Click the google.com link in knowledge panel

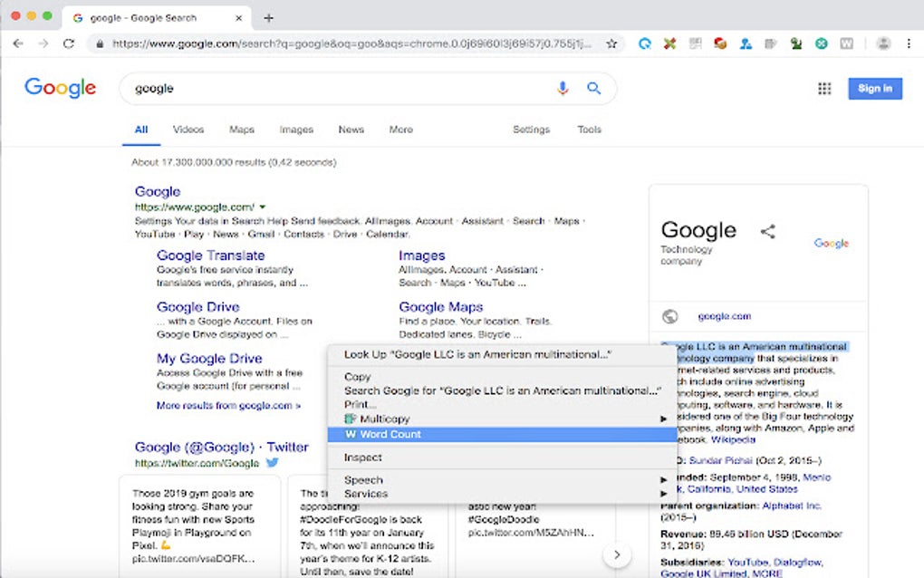click(x=724, y=316)
